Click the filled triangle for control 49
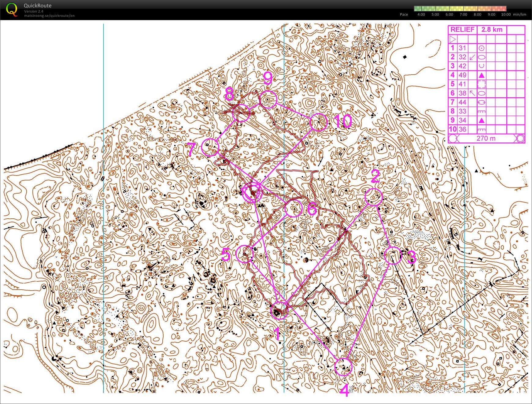The width and height of the screenshot is (532, 404). [x=481, y=75]
